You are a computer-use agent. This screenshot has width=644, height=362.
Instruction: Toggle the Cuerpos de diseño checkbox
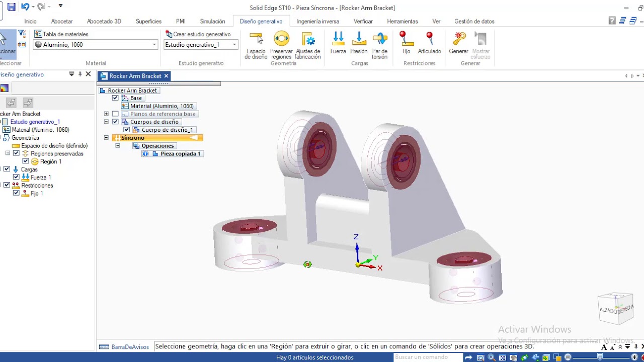point(115,122)
